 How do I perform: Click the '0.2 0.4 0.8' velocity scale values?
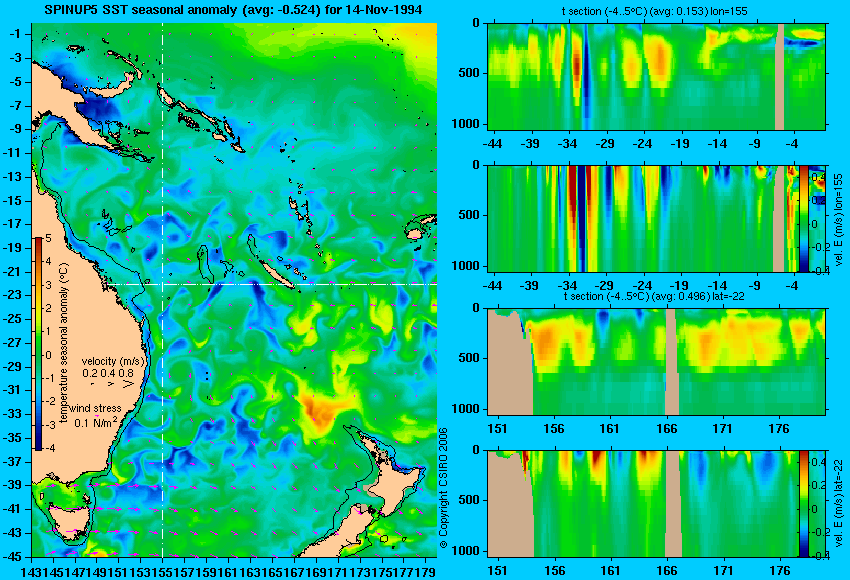tap(108, 373)
